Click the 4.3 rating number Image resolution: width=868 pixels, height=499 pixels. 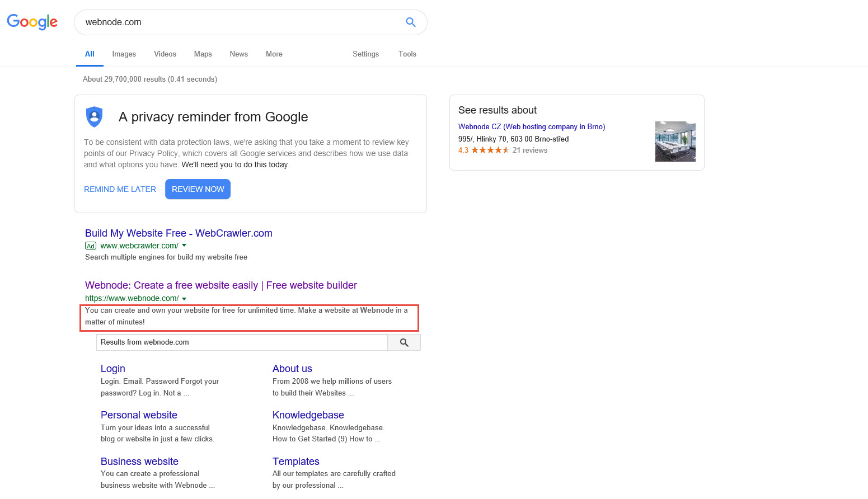coord(463,150)
